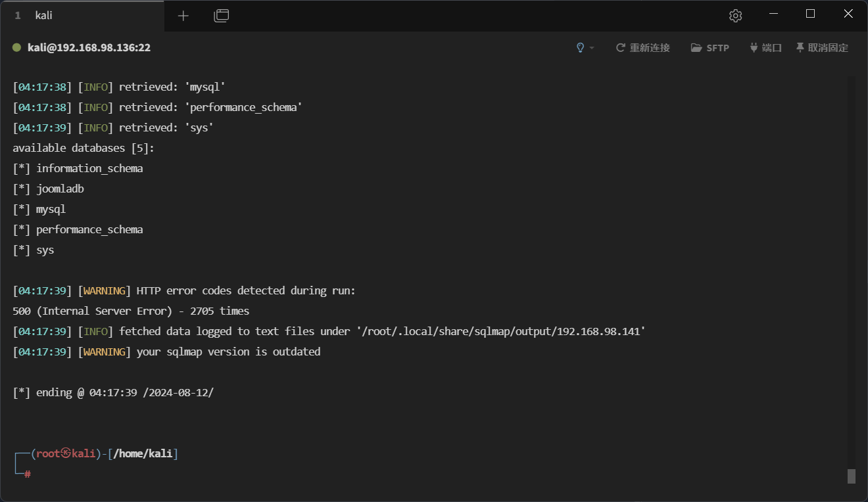Image resolution: width=868 pixels, height=502 pixels.
Task: Open the session manager window icon
Action: click(221, 16)
